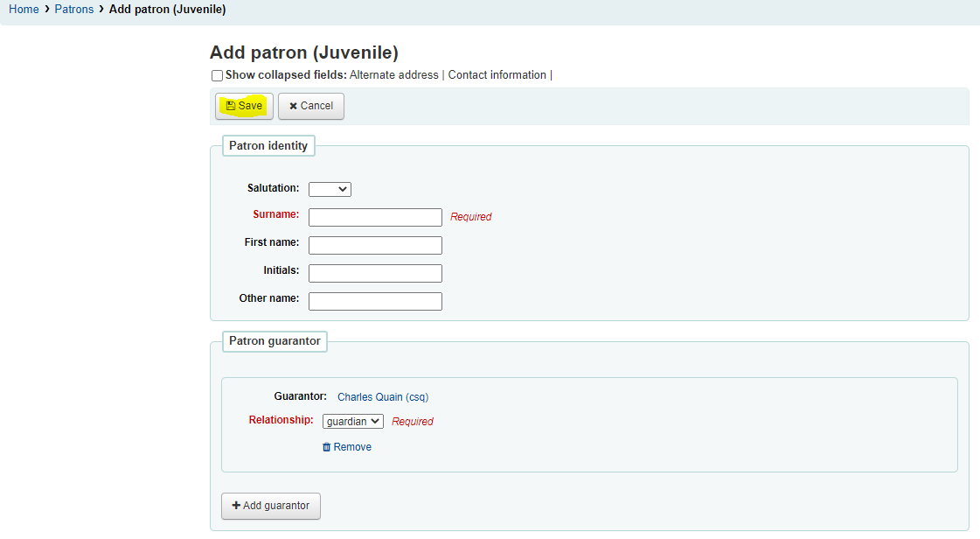The width and height of the screenshot is (980, 539).
Task: Open the Salutation dropdown
Action: click(x=330, y=189)
